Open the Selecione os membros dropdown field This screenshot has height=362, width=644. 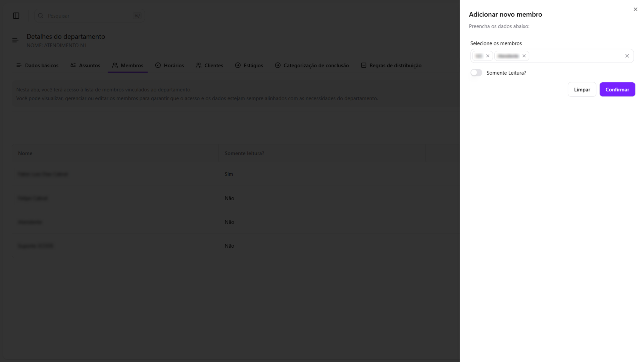[x=575, y=56]
